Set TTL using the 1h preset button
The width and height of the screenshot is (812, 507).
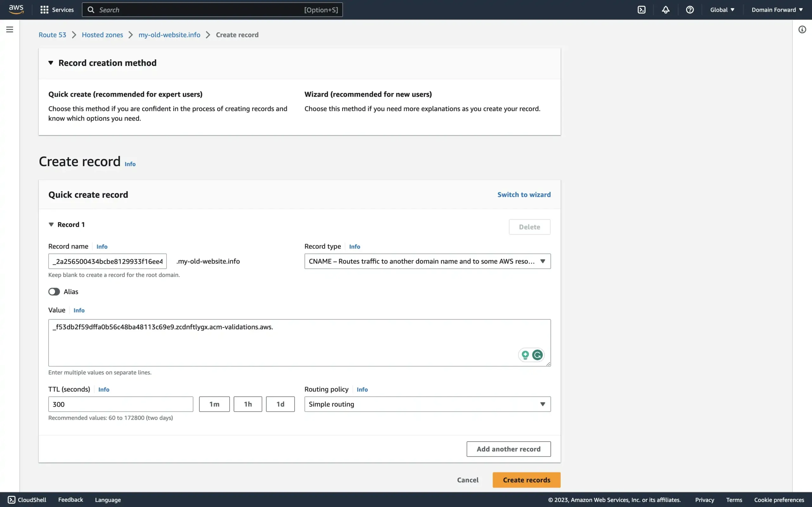[x=248, y=404]
